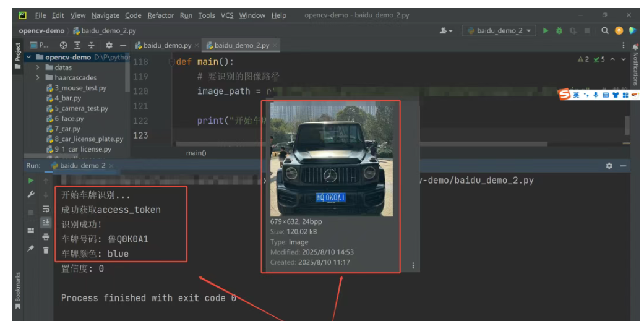Screen dimensions: 644x321
Task: Clear console output with the trash icon
Action: click(46, 250)
